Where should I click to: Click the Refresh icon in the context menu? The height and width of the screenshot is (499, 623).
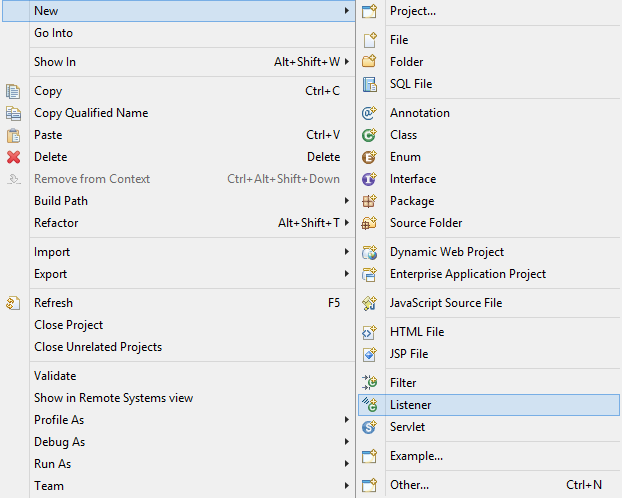coord(14,303)
